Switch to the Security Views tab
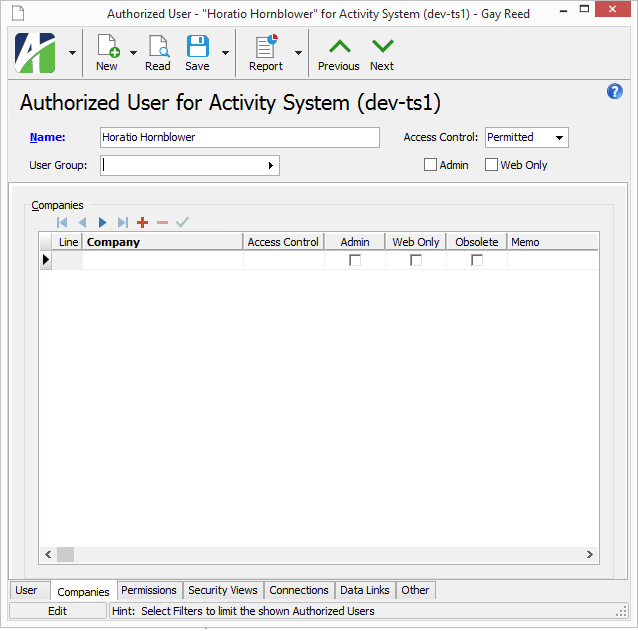Screen dimensions: 638x631 coord(223,590)
